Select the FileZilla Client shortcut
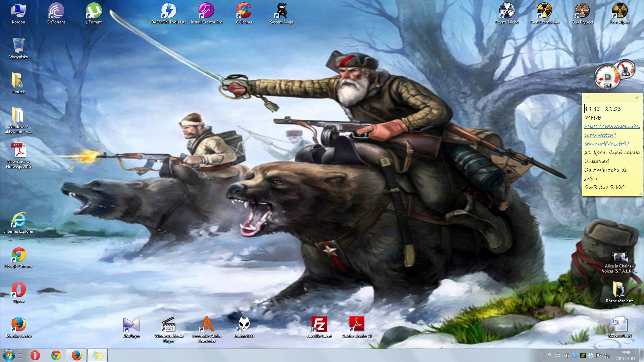The width and height of the screenshot is (644, 362). click(x=319, y=328)
